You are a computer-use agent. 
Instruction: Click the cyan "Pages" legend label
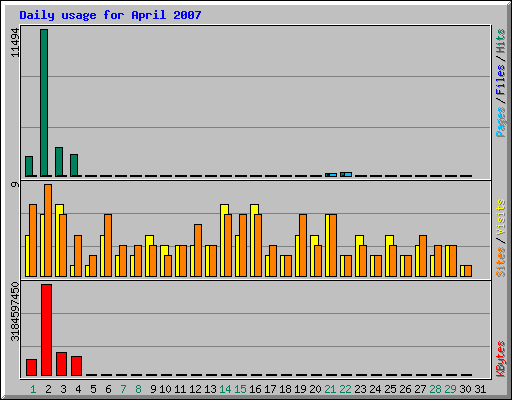pos(500,122)
